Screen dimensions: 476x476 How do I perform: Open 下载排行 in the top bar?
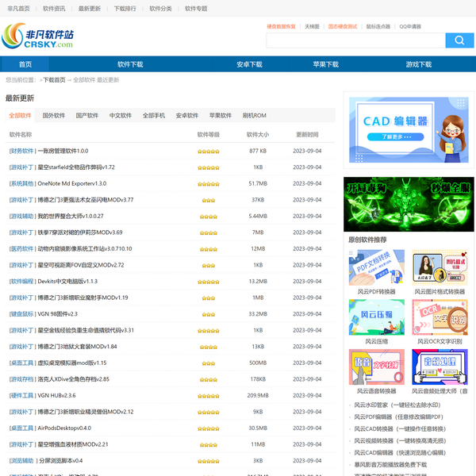click(x=125, y=9)
